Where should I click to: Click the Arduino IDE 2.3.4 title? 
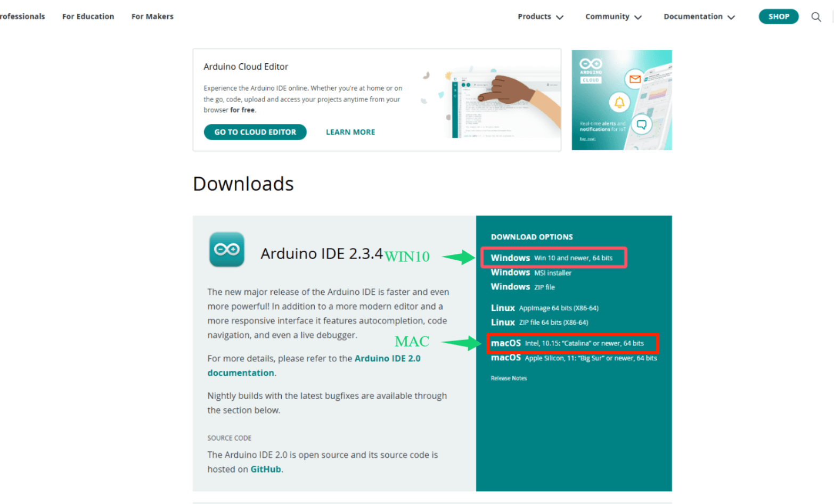[322, 254]
